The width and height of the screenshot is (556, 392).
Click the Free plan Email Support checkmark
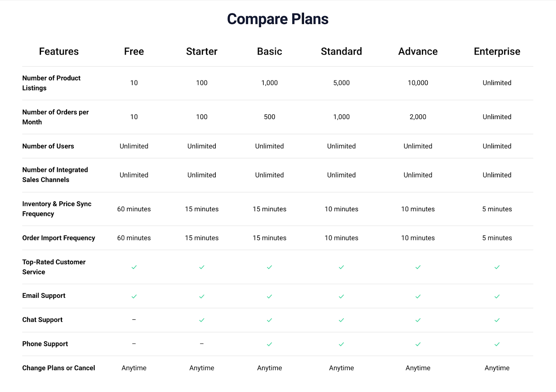pos(134,297)
